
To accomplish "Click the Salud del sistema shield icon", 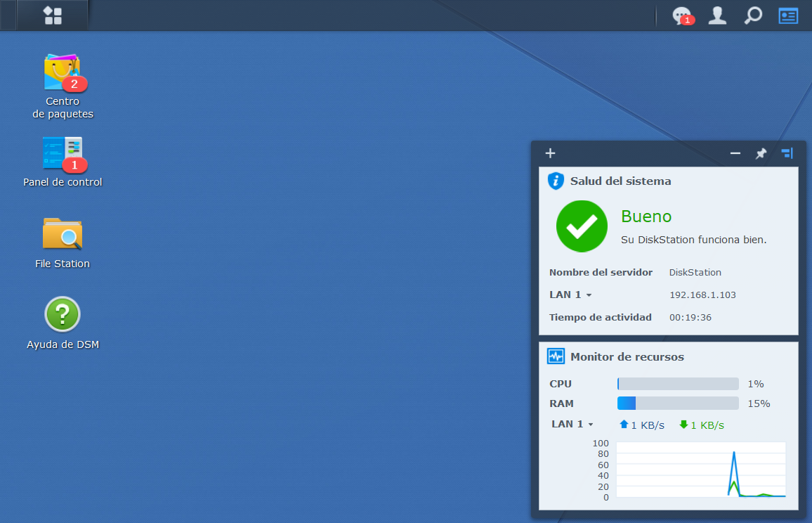I will [556, 181].
